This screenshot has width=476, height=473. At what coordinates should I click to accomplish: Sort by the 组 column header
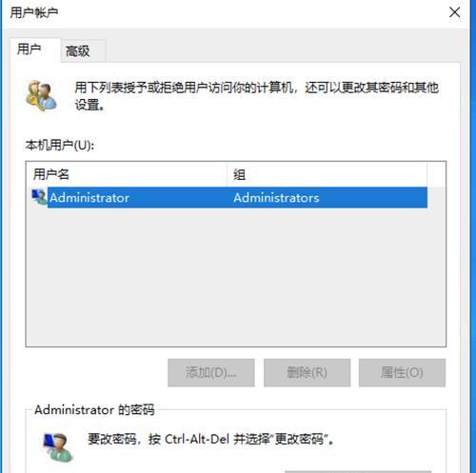pos(327,174)
